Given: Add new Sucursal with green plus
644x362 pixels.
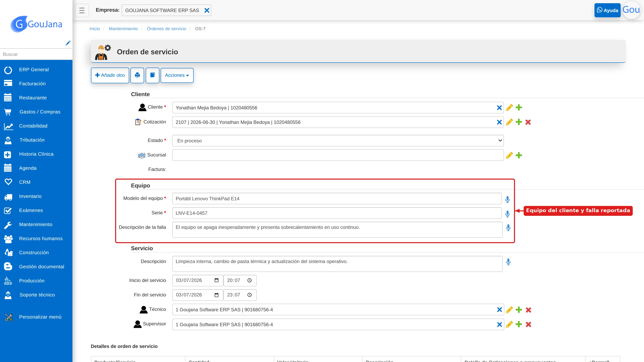Looking at the screenshot, I should 519,155.
